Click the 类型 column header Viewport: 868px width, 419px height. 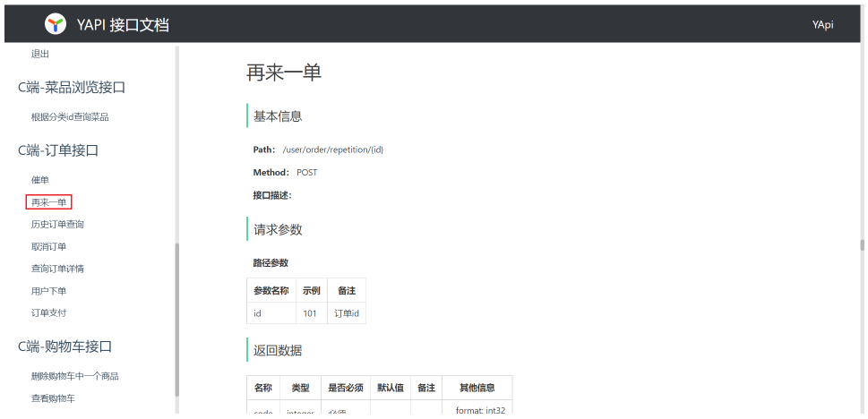(x=301, y=388)
